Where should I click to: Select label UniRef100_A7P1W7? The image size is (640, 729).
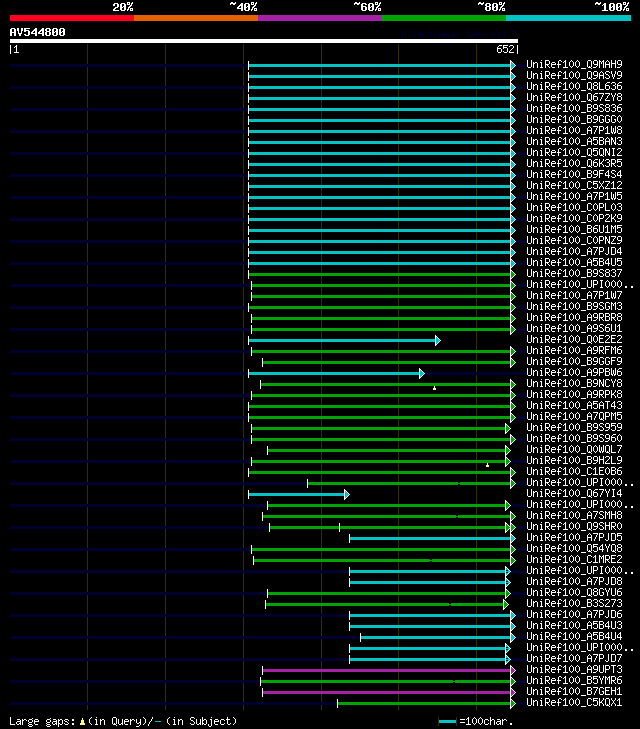[x=574, y=295]
